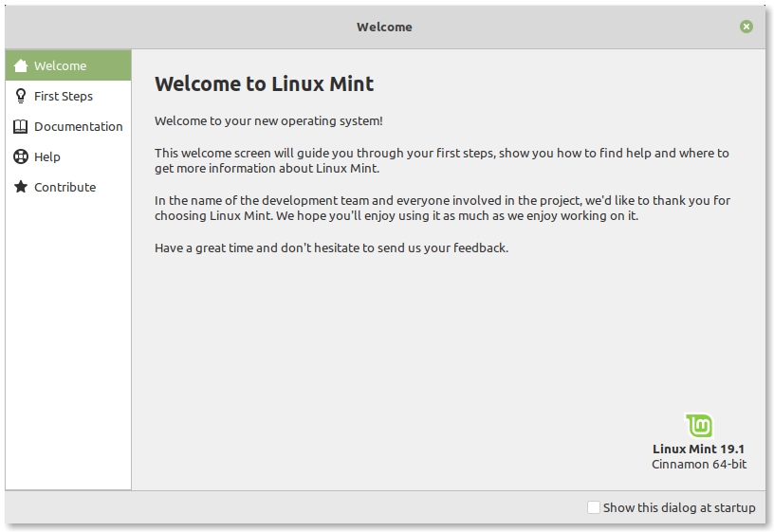Close the Welcome window with green X
The width and height of the screenshot is (774, 532).
(746, 27)
